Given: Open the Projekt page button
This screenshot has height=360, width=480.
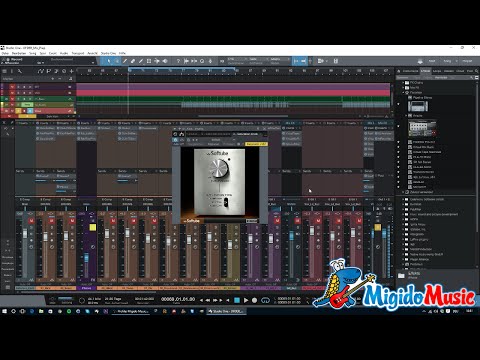Looking at the screenshot, I should pos(467,61).
